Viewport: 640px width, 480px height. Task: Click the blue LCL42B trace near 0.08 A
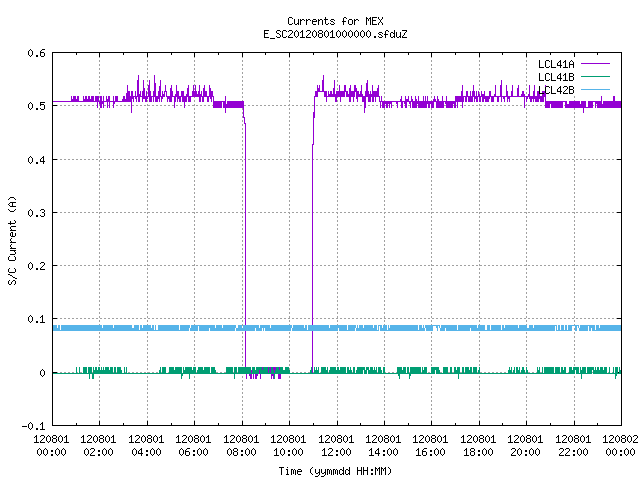pyautogui.click(x=337, y=328)
